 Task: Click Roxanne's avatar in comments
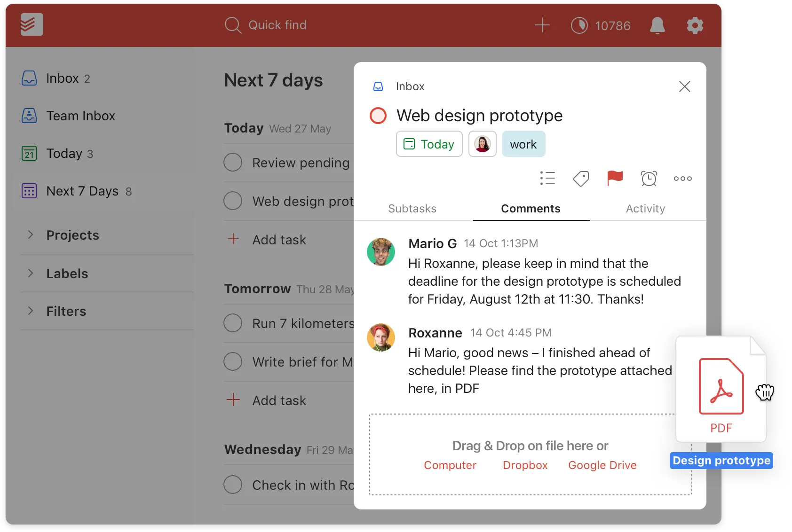click(x=381, y=337)
